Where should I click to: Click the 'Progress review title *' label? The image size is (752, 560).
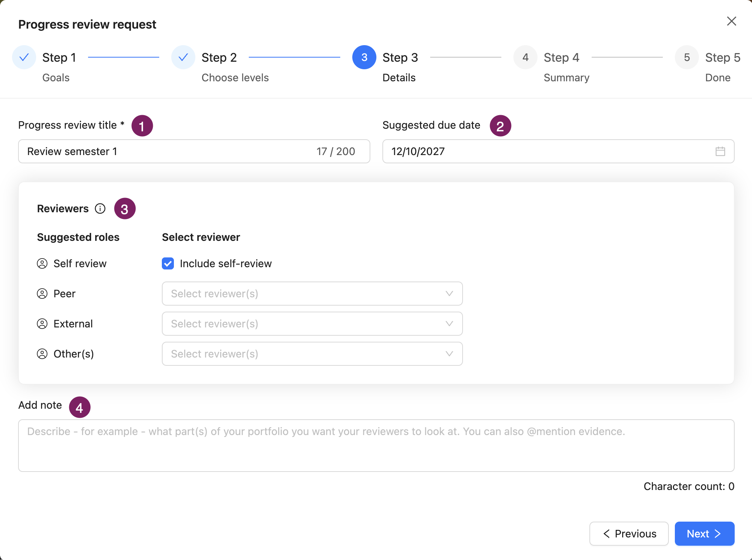click(71, 125)
